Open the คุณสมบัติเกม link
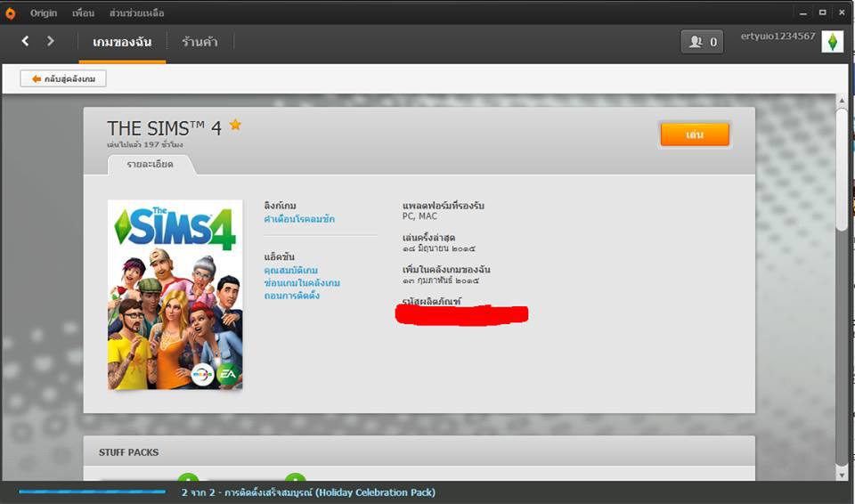Viewport: 855px width, 504px height. [x=290, y=271]
